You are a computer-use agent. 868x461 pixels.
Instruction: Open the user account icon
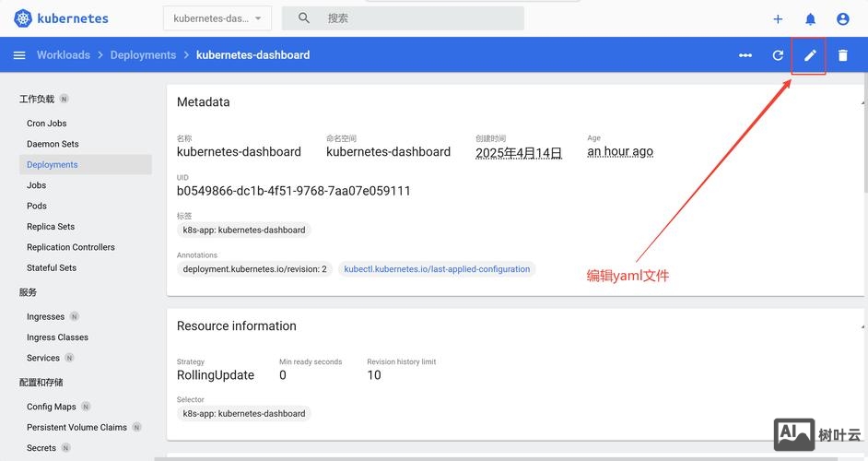(842, 19)
